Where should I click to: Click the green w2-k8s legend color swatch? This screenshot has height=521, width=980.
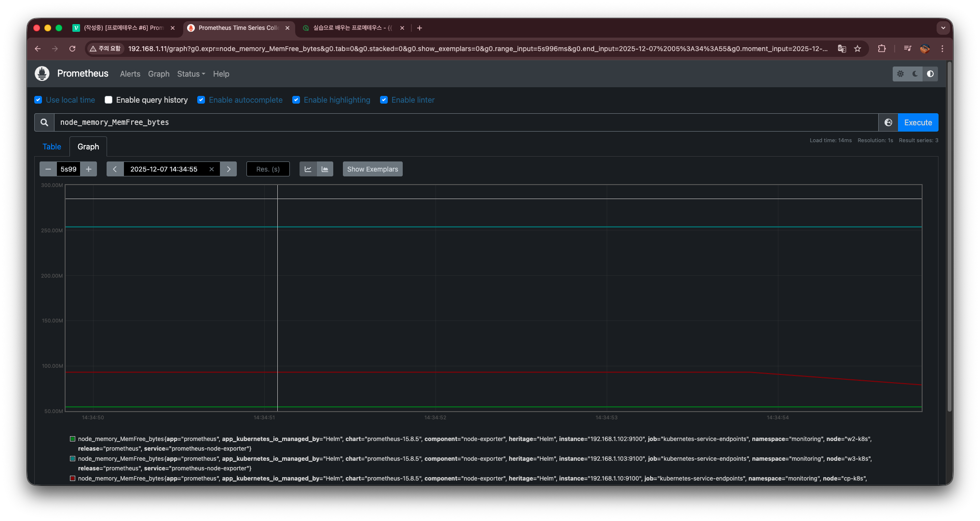point(72,439)
